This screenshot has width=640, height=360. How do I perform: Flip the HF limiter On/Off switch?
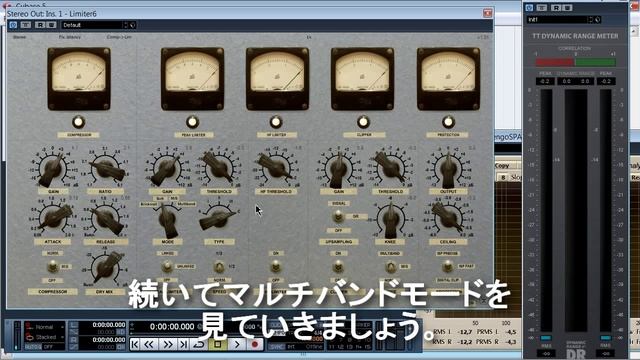[276, 267]
